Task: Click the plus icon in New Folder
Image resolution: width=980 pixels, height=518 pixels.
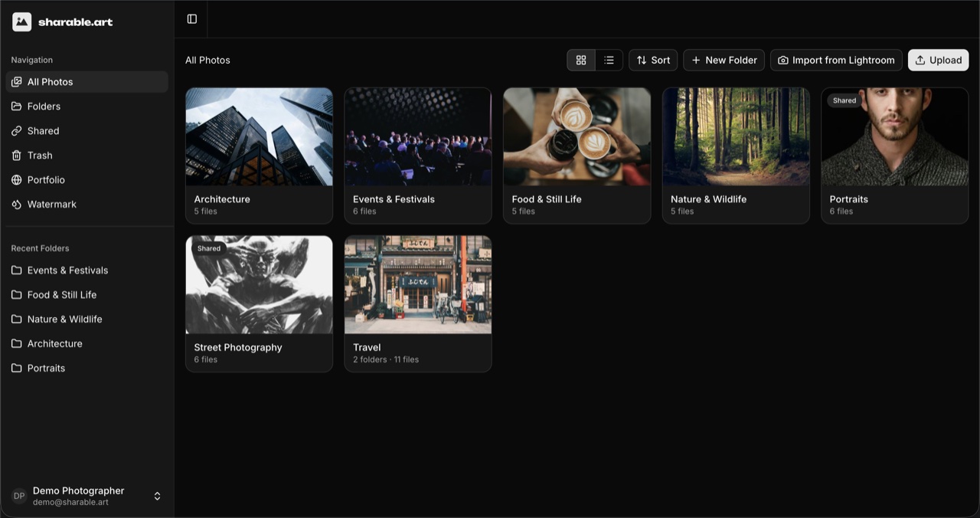Action: coord(696,60)
